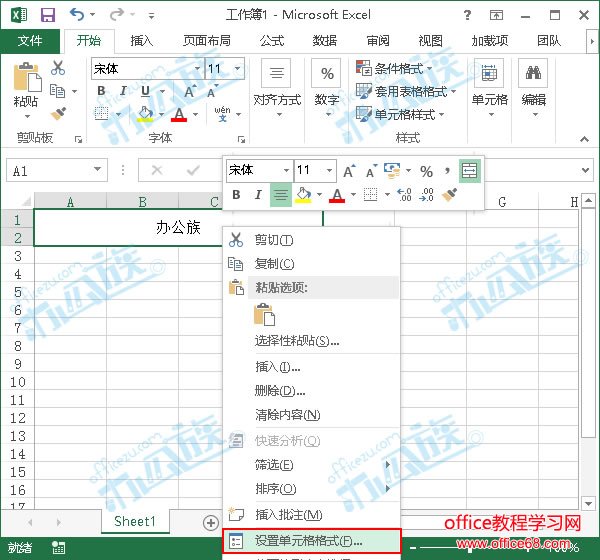This screenshot has height=560, width=600.
Task: Apply mini toolbar yellow fill color
Action: coord(303,194)
